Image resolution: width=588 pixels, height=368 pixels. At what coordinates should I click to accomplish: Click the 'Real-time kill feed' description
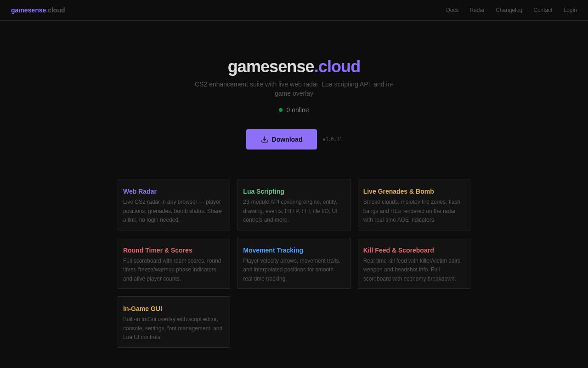click(x=413, y=270)
